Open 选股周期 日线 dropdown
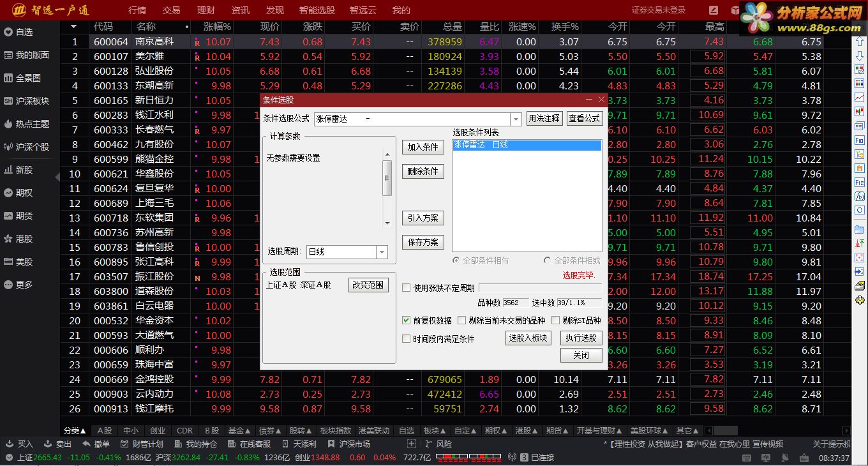Viewport: 868px width, 466px height. coord(382,252)
